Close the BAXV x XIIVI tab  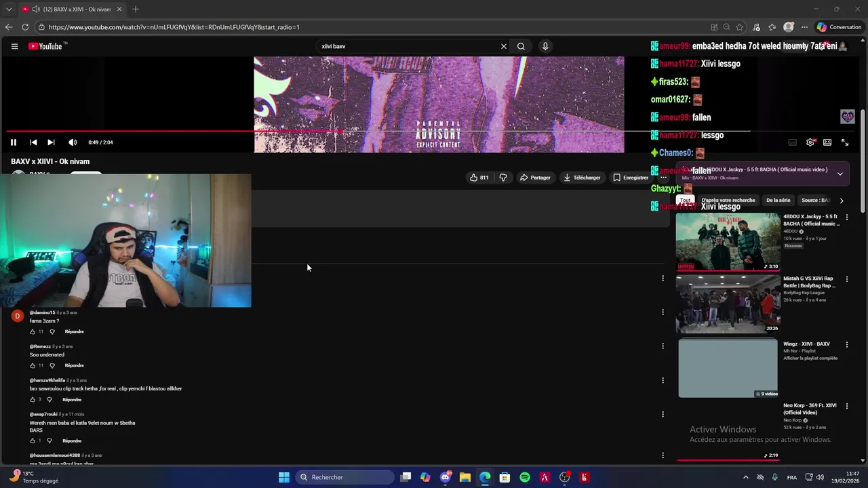119,9
